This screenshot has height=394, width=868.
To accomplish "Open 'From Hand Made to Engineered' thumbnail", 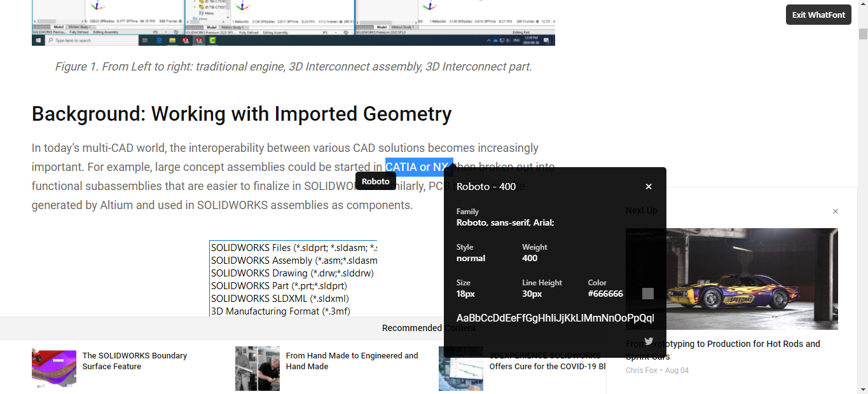I will click(x=258, y=369).
